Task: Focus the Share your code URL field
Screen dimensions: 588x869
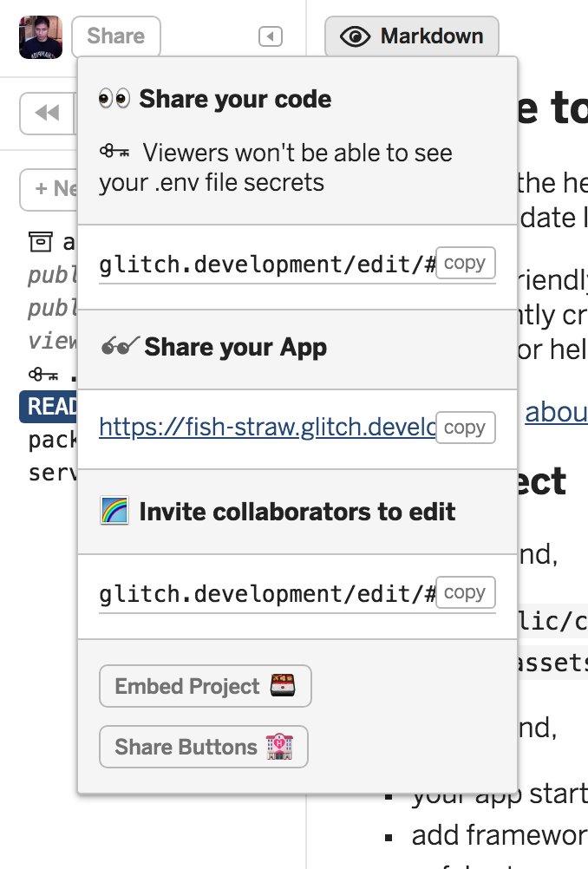Action: point(266,265)
